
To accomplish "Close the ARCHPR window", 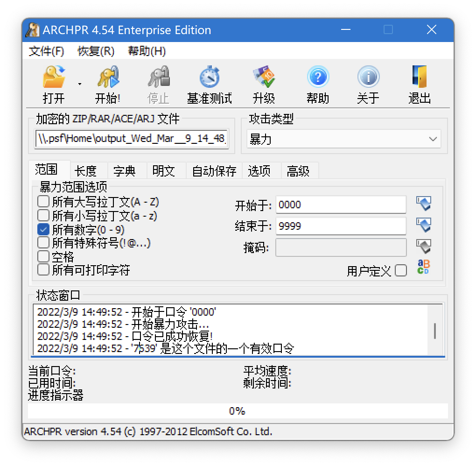I will [431, 30].
